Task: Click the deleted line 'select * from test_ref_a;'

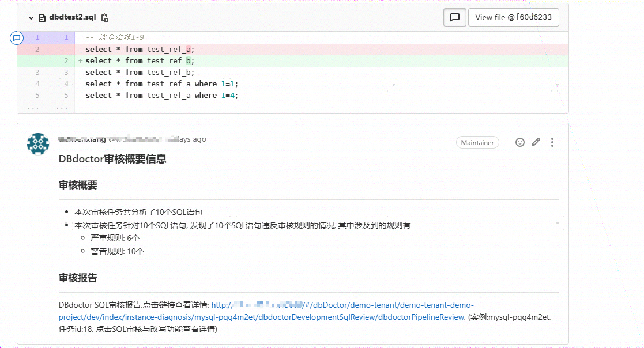Action: click(x=140, y=50)
